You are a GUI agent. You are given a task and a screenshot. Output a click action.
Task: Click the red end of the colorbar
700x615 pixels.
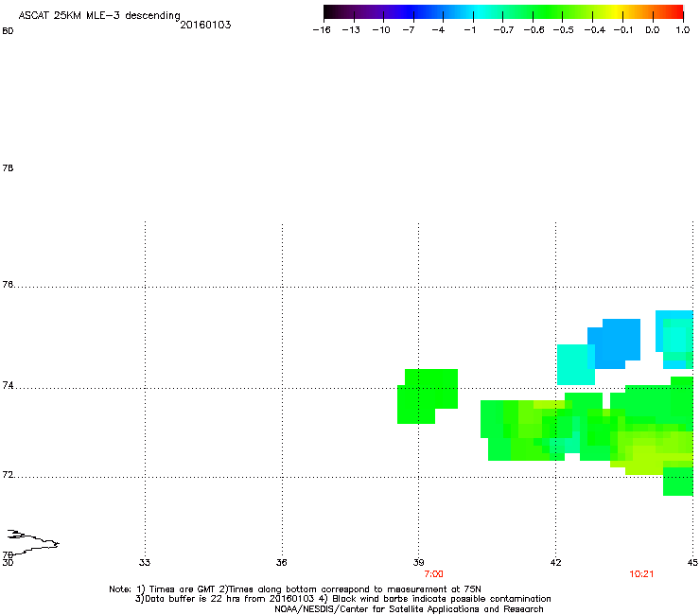pos(674,11)
